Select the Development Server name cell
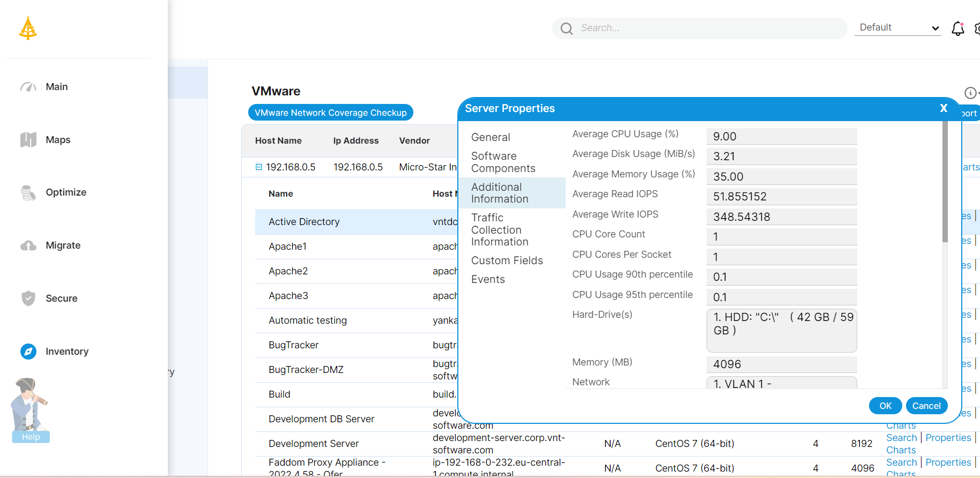Image resolution: width=980 pixels, height=478 pixels. click(314, 444)
